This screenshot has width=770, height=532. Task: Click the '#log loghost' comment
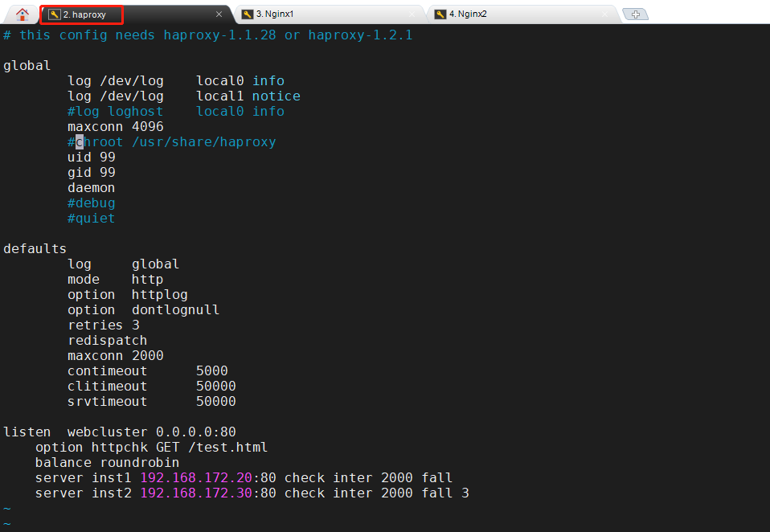tap(116, 112)
